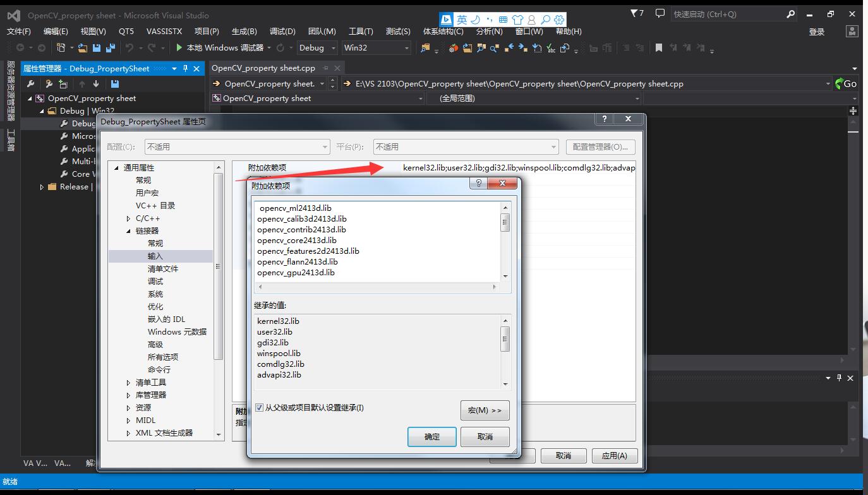The width and height of the screenshot is (868, 495).
Task: Click the Open File folder icon
Action: [83, 48]
